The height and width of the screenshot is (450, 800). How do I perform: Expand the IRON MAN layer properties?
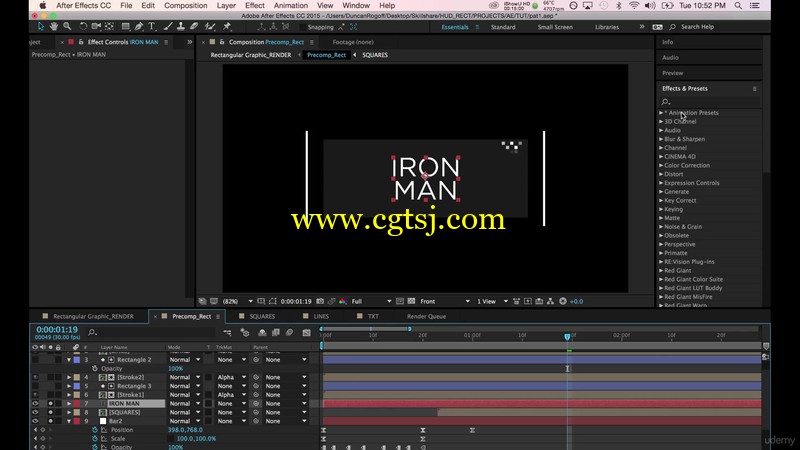click(x=69, y=404)
